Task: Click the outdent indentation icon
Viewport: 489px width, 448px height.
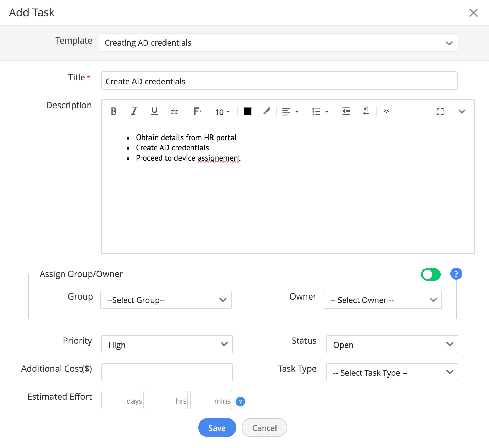Action: 346,111
